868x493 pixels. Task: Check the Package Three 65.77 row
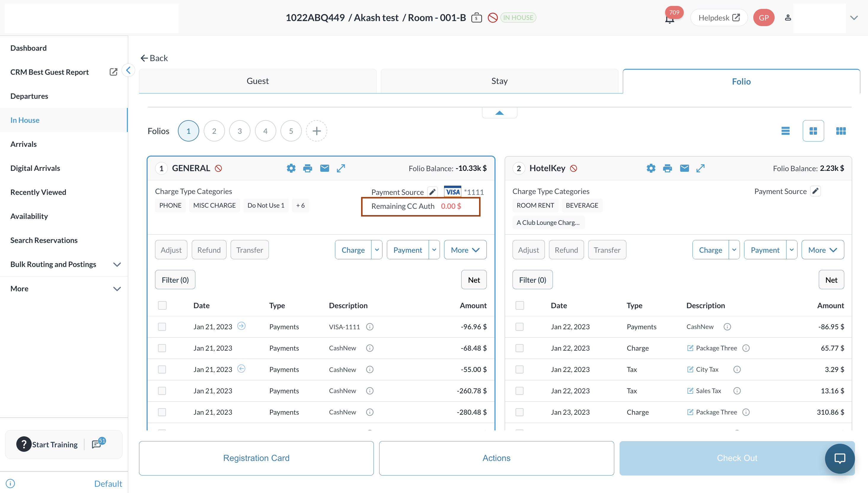click(520, 348)
